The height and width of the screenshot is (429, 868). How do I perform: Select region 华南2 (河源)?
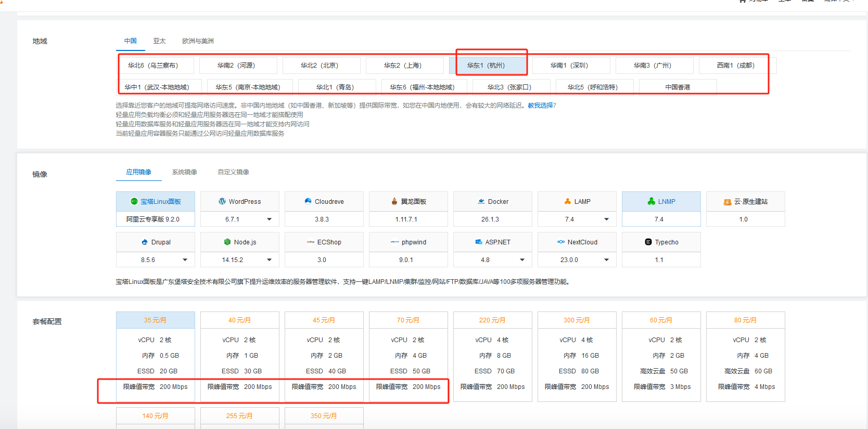click(x=238, y=66)
